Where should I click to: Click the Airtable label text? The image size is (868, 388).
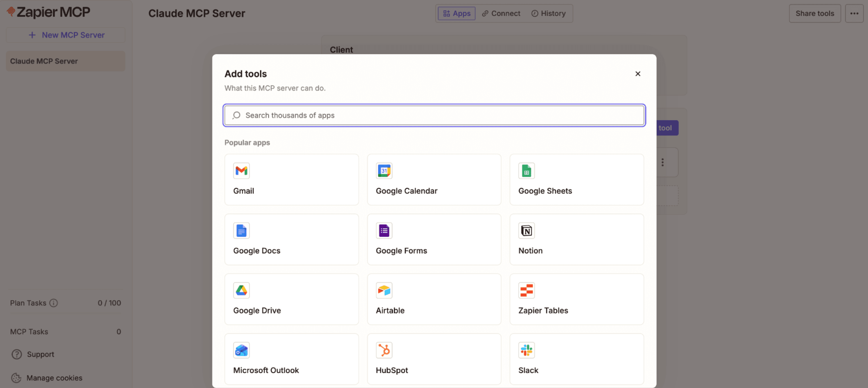click(390, 310)
